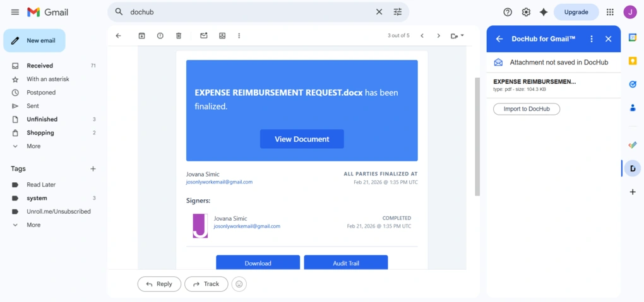The width and height of the screenshot is (644, 302).
Task: Close the DocHub for Gmail panel
Action: [x=608, y=39]
